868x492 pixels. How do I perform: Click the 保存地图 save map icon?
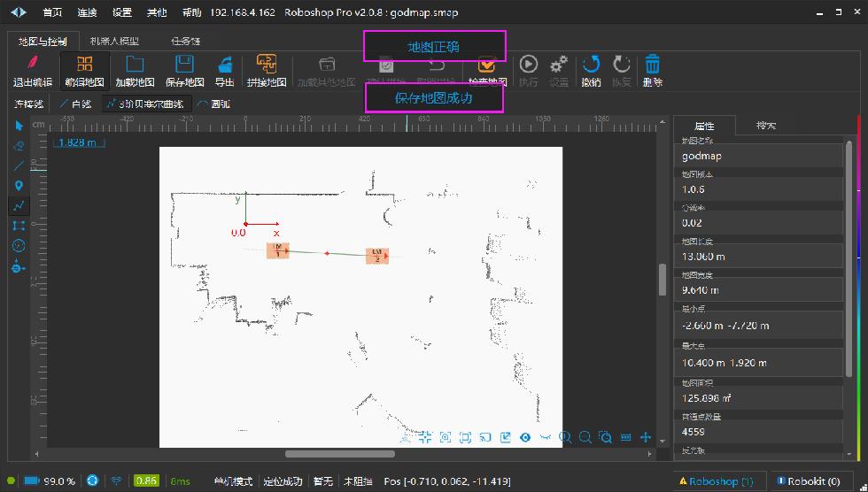coord(184,64)
